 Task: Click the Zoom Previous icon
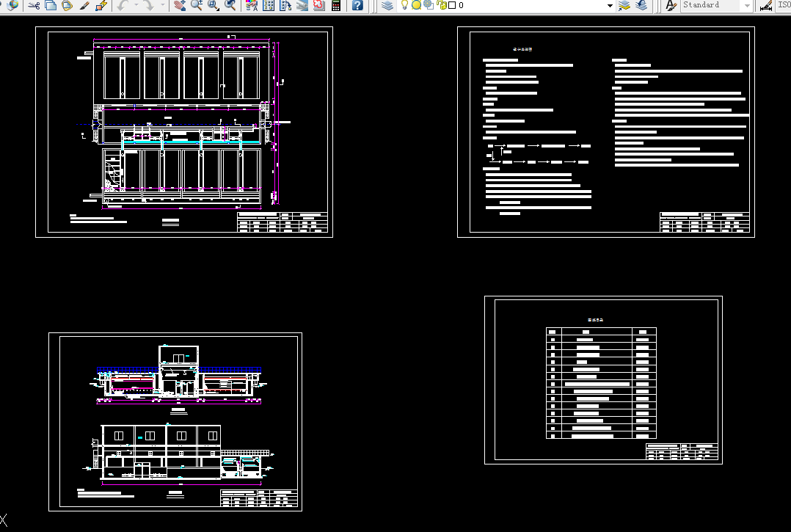pyautogui.click(x=230, y=6)
